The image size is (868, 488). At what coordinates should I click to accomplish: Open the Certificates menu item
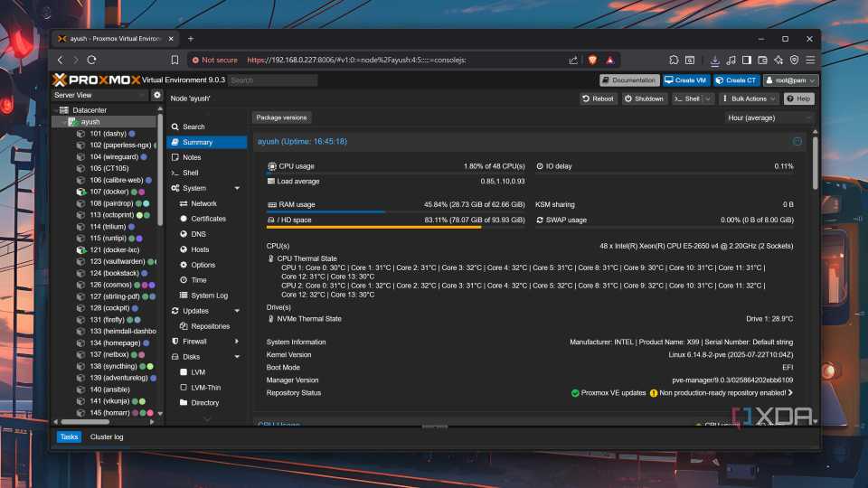coord(207,219)
